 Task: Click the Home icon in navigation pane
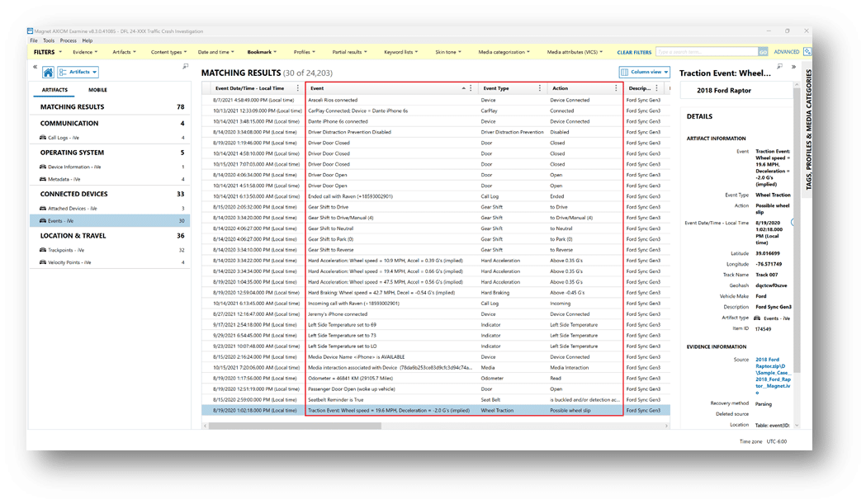49,72
